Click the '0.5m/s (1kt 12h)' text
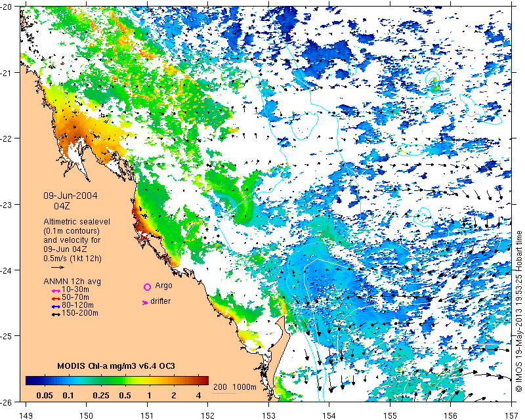Screen dimensions: 525x420 [72, 259]
